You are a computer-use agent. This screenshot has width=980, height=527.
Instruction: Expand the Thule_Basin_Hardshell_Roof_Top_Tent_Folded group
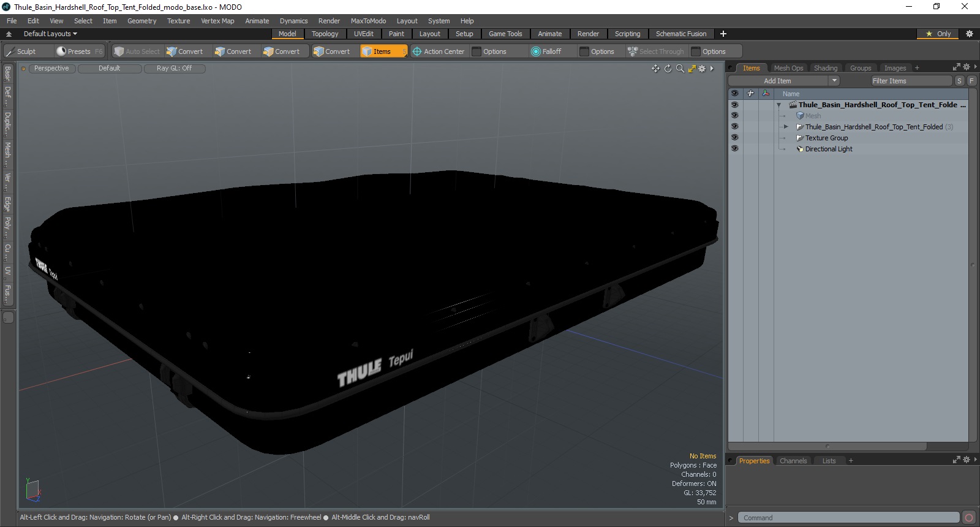[x=786, y=127]
